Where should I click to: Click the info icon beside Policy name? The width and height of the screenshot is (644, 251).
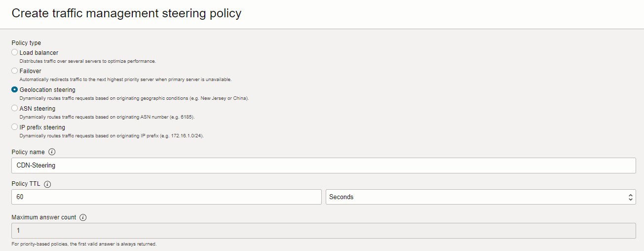point(52,152)
